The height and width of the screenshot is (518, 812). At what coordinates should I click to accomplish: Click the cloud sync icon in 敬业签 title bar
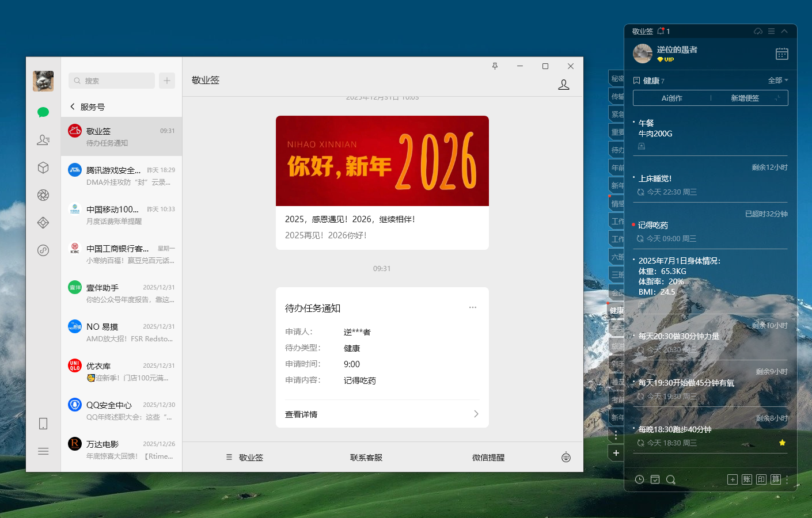tap(757, 31)
